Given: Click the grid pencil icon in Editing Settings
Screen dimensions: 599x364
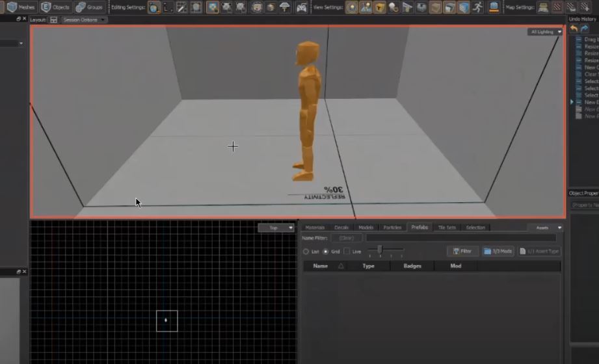Looking at the screenshot, I should click(181, 7).
